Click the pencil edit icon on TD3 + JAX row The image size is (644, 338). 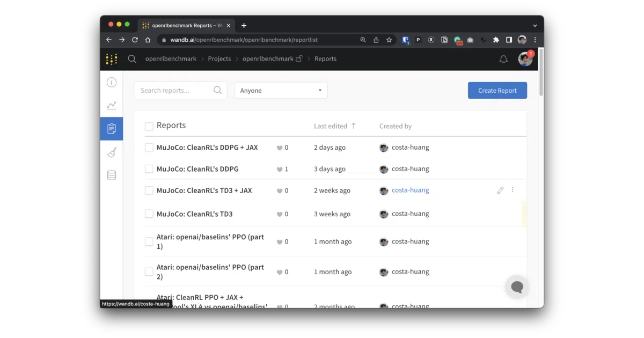pyautogui.click(x=500, y=190)
